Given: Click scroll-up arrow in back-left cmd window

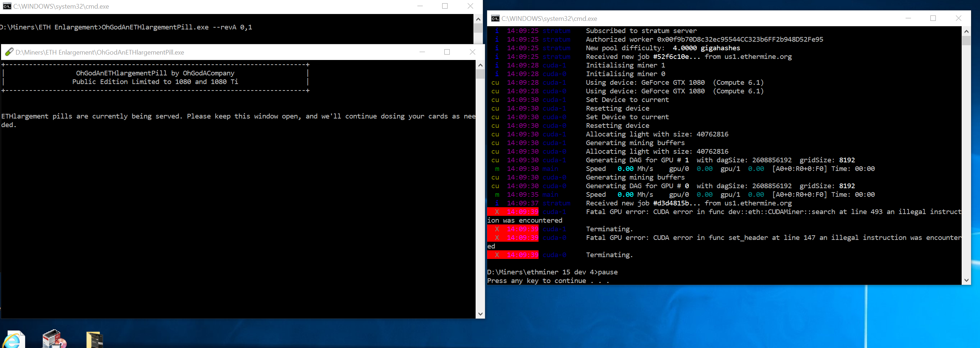Looking at the screenshot, I should [x=478, y=19].
